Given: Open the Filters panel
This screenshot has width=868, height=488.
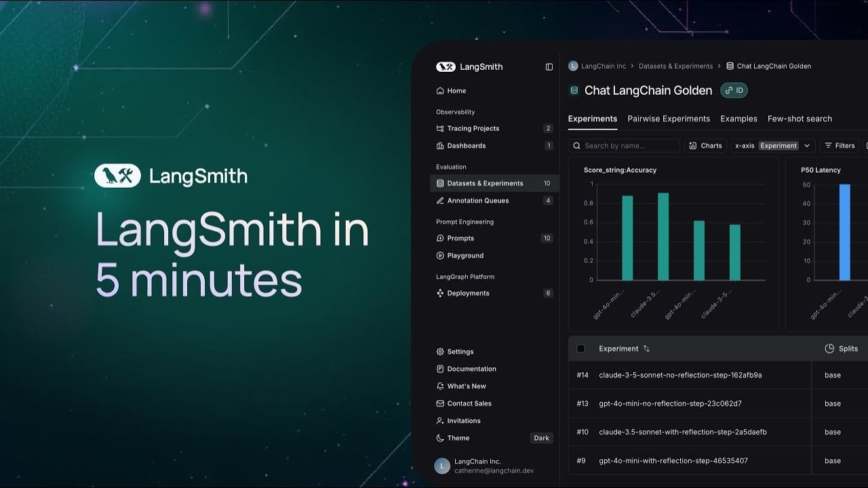Looking at the screenshot, I should pyautogui.click(x=840, y=145).
